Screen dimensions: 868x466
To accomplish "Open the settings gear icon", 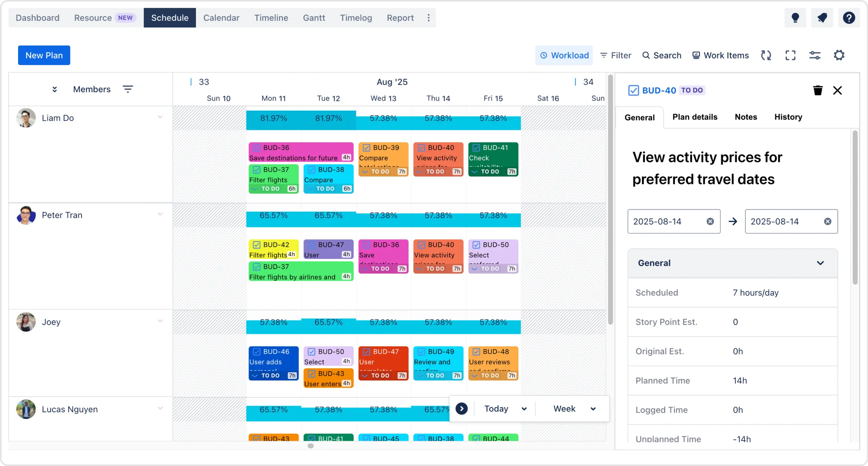I will pyautogui.click(x=839, y=55).
